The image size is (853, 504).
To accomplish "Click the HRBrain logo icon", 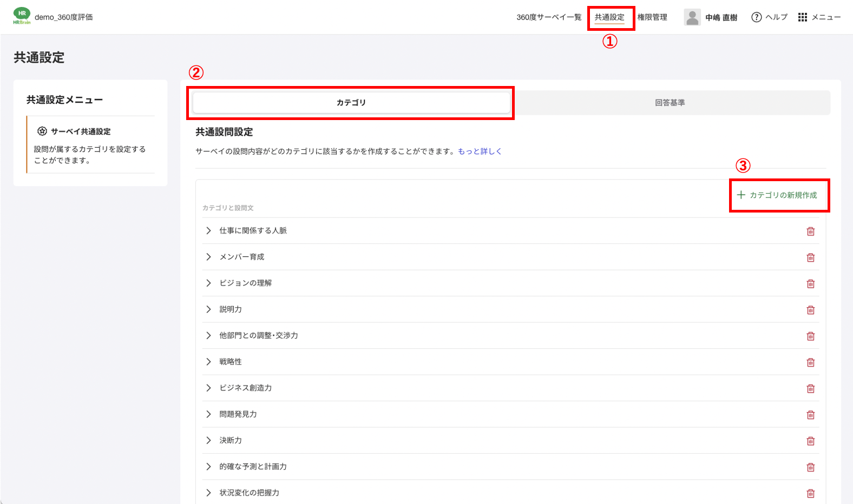I will coord(22,16).
